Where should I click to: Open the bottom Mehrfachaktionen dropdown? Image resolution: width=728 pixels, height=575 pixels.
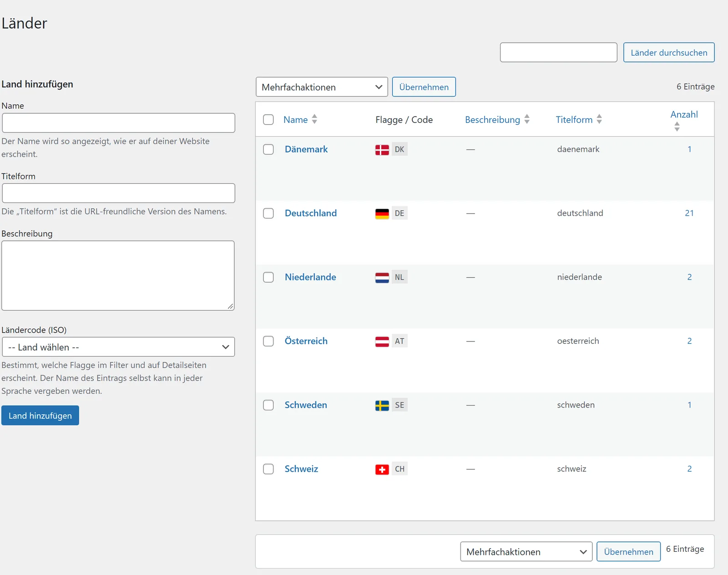pos(526,552)
